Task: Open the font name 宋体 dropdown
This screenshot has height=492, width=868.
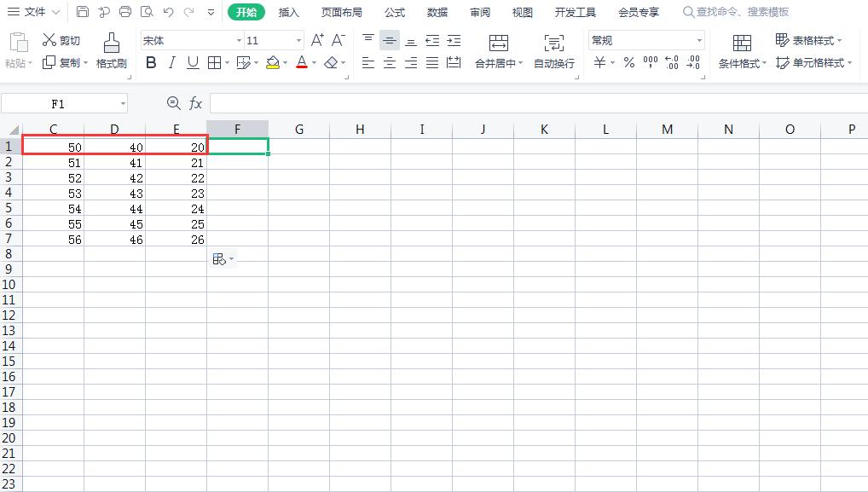Action: click(x=239, y=40)
